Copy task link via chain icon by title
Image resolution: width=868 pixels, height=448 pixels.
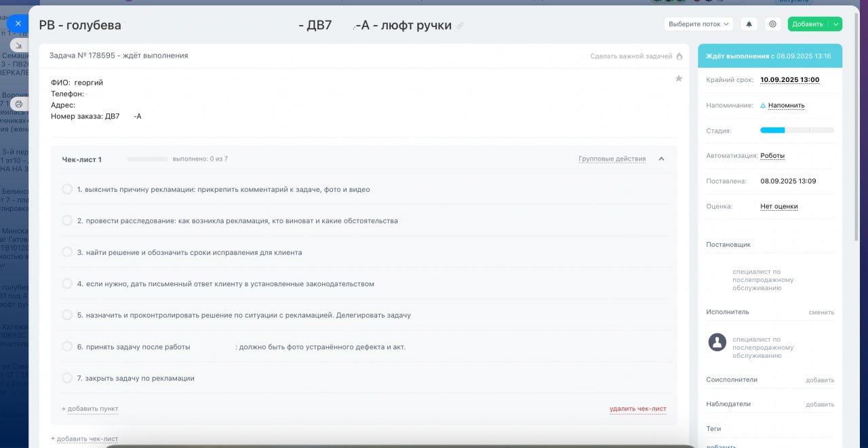(460, 26)
